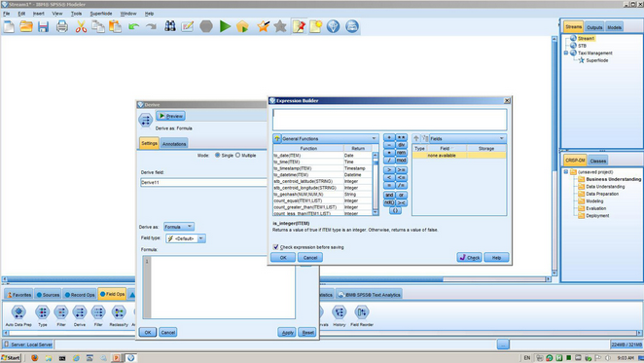Screen dimensions: 644x363
Task: Open the File menu
Action: coord(7,14)
